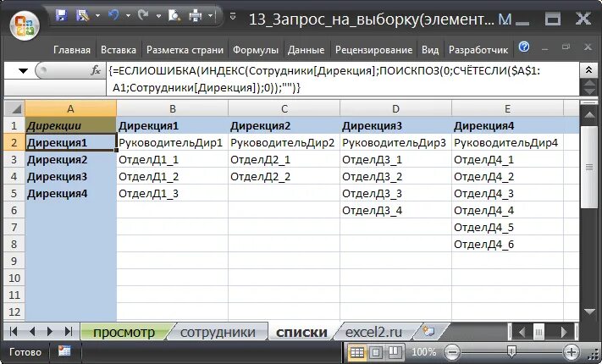Image resolution: width=602 pixels, height=364 pixels.
Task: Click inside the formula bar text
Action: (342, 79)
